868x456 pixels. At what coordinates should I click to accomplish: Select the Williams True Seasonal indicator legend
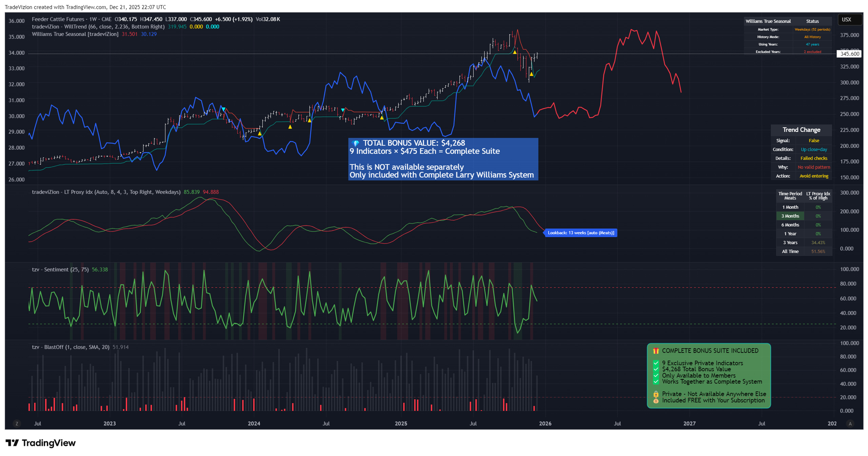[x=75, y=34]
